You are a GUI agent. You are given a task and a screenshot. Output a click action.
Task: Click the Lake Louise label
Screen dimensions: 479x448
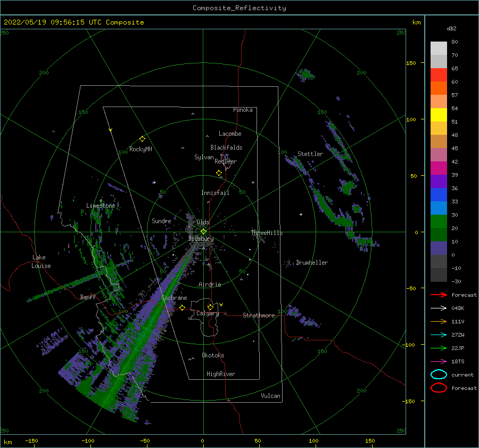[x=42, y=262]
